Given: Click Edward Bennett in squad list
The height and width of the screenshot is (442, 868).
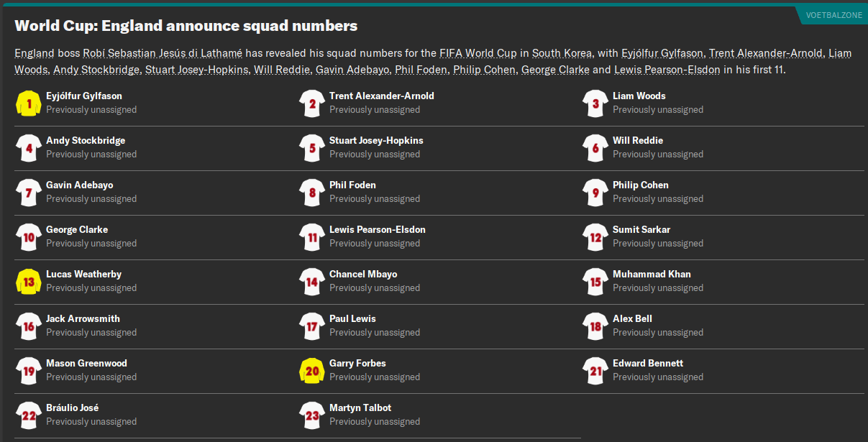Looking at the screenshot, I should (647, 363).
